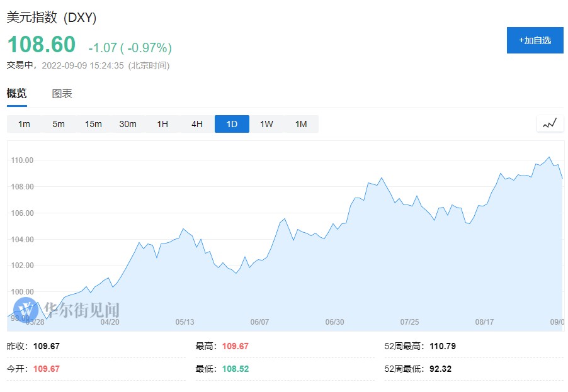Choose the 15m chart interval
This screenshot has width=568, height=392.
tap(93, 124)
